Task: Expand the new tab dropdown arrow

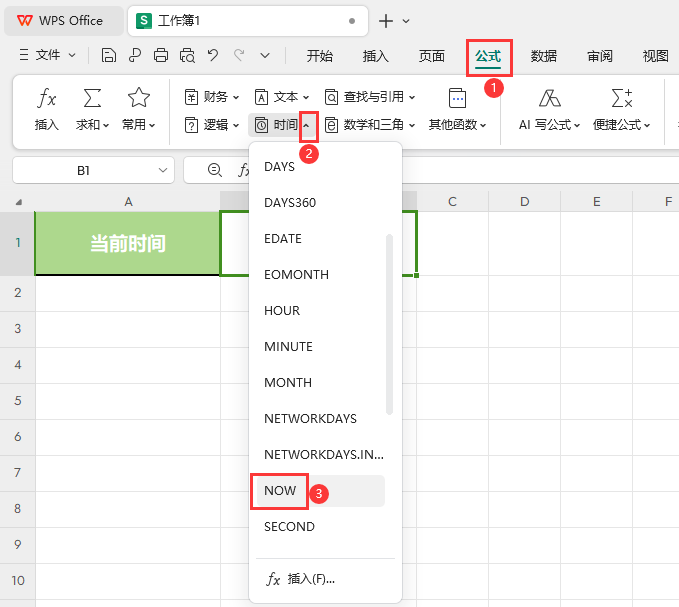Action: tap(406, 21)
